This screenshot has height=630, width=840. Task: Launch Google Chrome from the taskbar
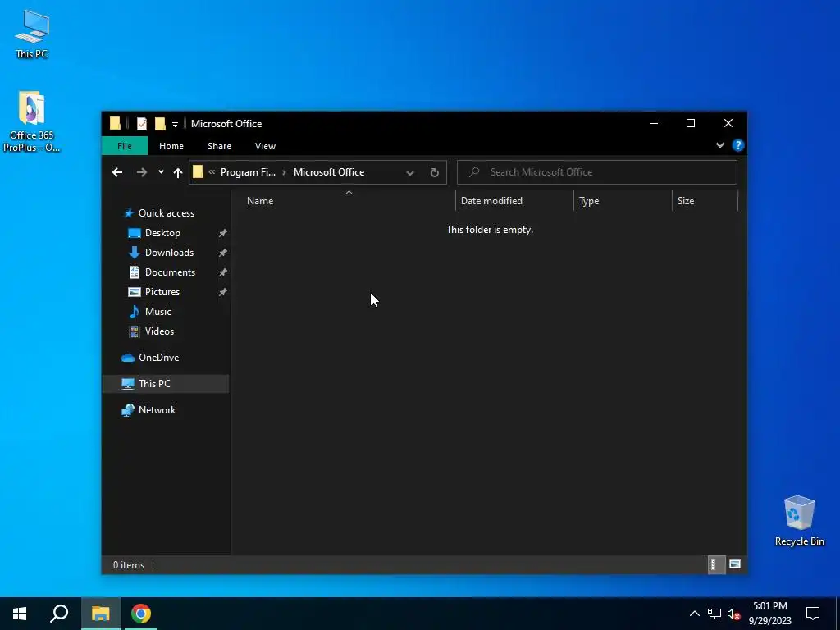tap(141, 614)
